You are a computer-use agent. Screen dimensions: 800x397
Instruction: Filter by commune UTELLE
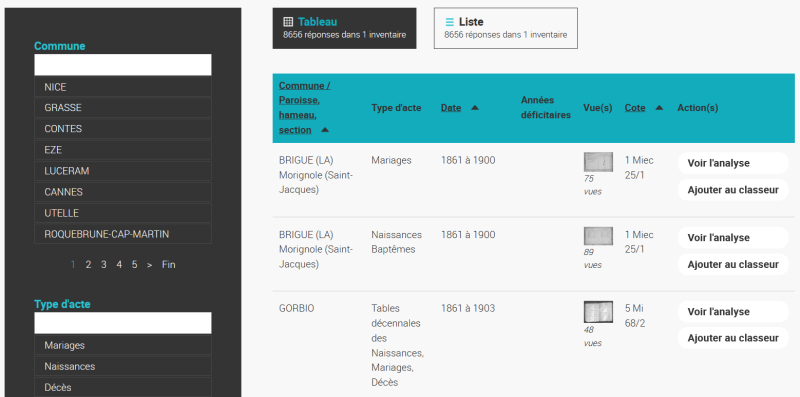click(x=123, y=213)
